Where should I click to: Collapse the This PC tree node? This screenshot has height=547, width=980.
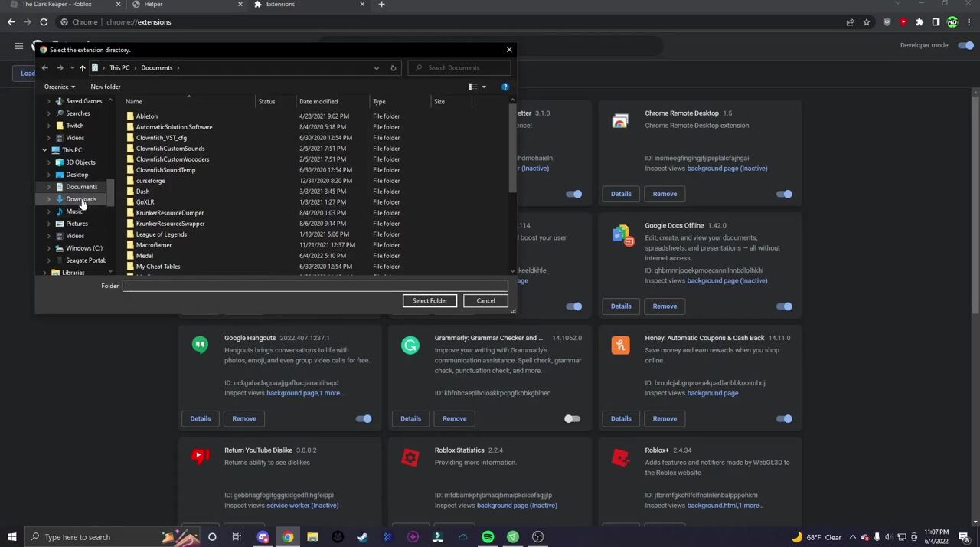tap(44, 150)
